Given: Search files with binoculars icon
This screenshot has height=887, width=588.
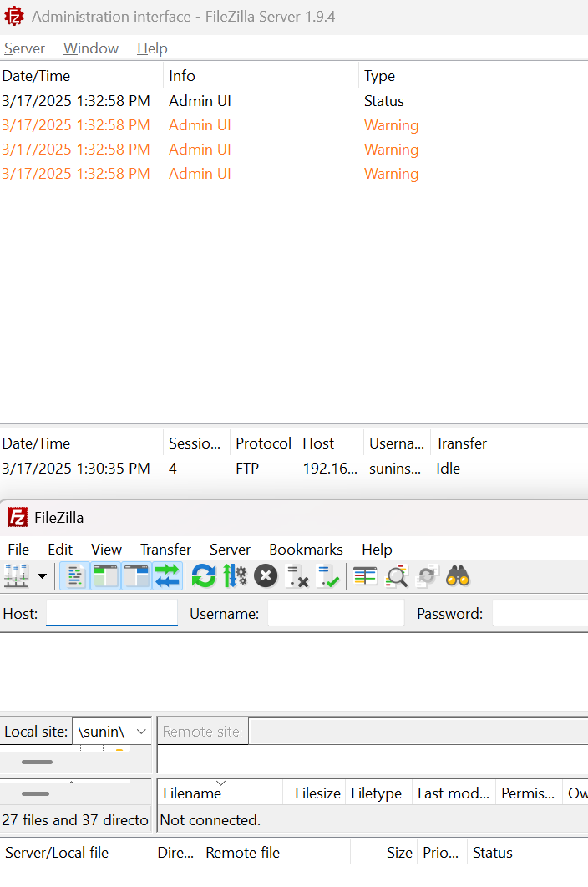Looking at the screenshot, I should [x=458, y=576].
